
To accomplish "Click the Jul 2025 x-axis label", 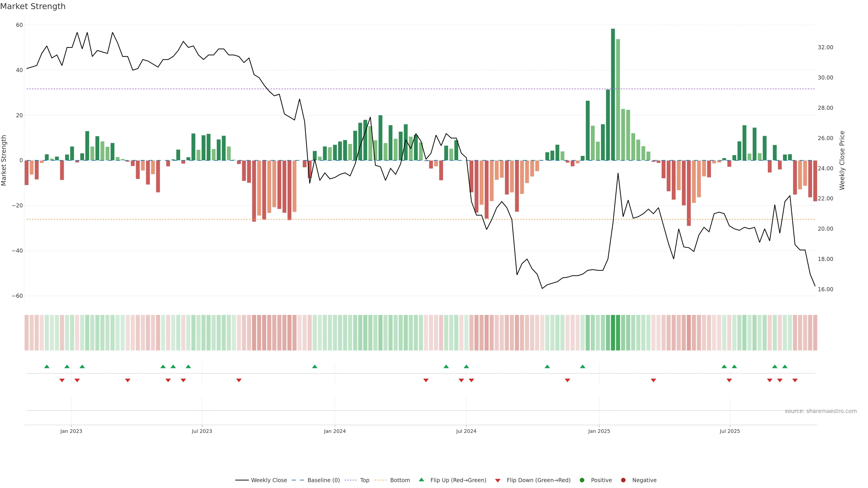I will pyautogui.click(x=729, y=431).
